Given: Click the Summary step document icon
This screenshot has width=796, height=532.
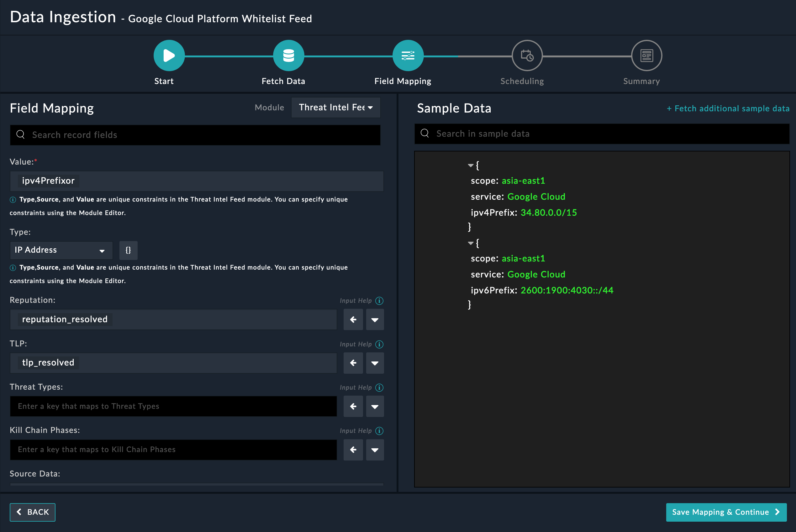Looking at the screenshot, I should pyautogui.click(x=646, y=55).
